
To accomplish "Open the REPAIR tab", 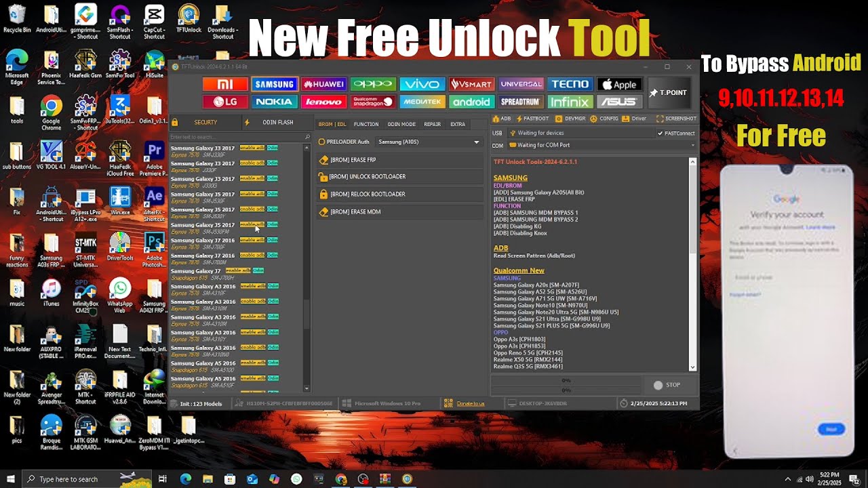I will click(x=432, y=124).
